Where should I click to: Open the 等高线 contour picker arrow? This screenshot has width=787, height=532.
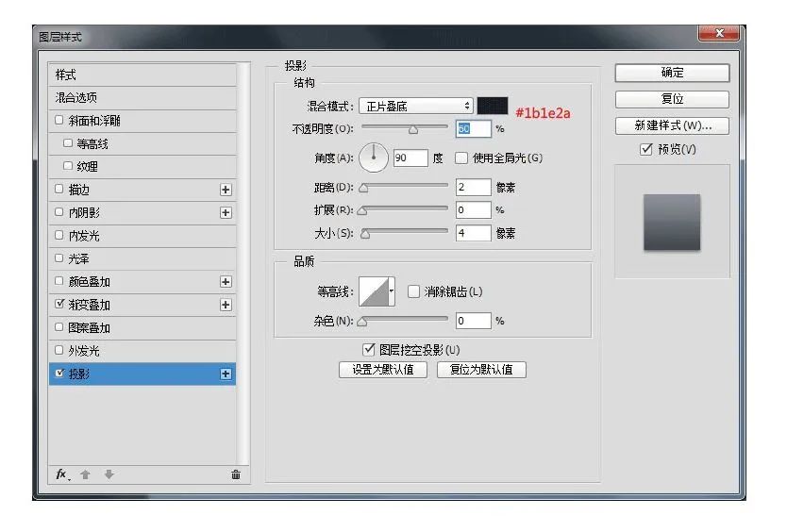tap(391, 291)
